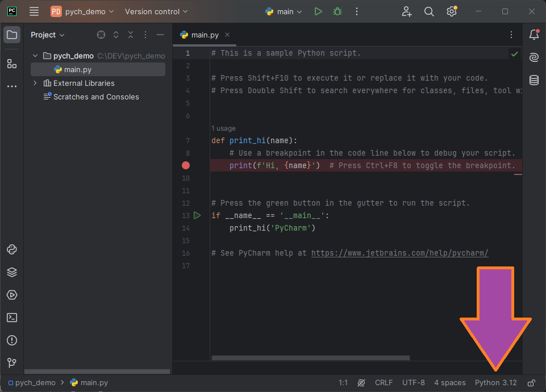Show more tool windows ellipsis
This screenshot has width=546, height=392.
[x=12, y=86]
